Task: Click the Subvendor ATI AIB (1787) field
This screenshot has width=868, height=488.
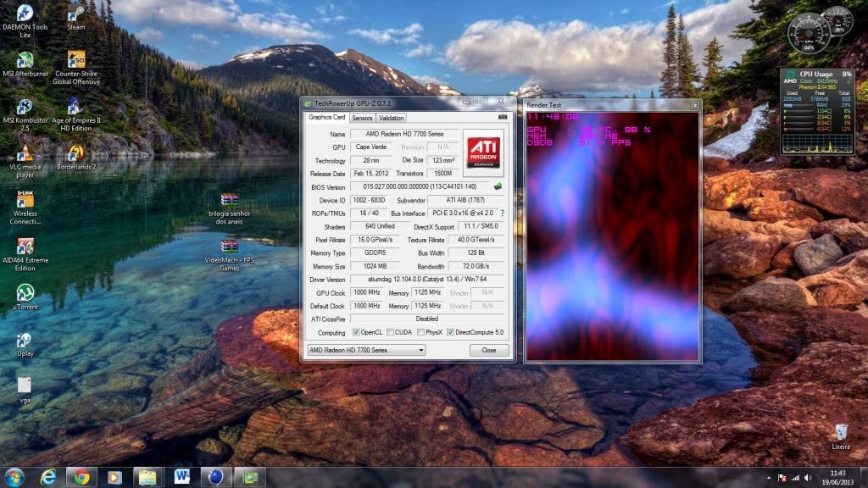Action: pyautogui.click(x=465, y=200)
